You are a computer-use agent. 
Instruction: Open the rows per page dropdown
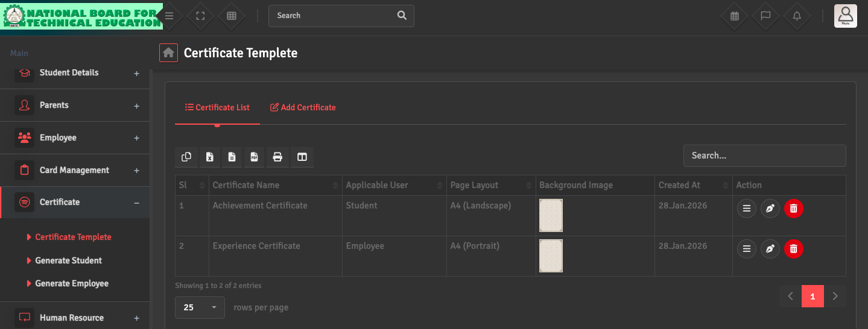pyautogui.click(x=200, y=307)
